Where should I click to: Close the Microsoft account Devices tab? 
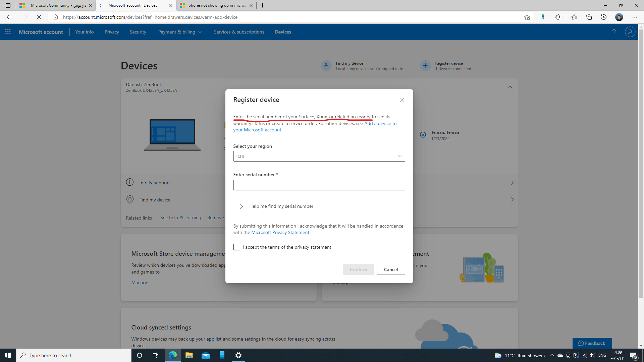pos(171,5)
